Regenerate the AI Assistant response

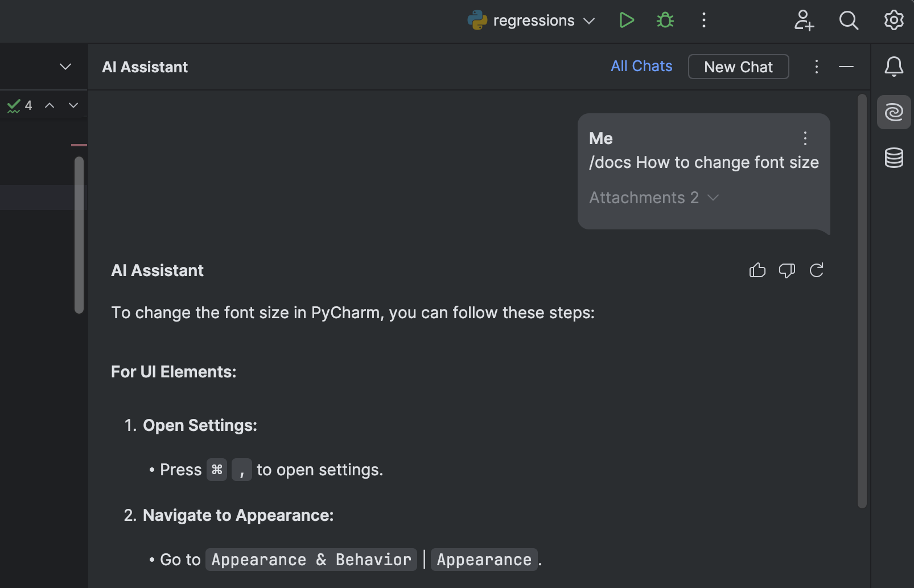point(817,270)
